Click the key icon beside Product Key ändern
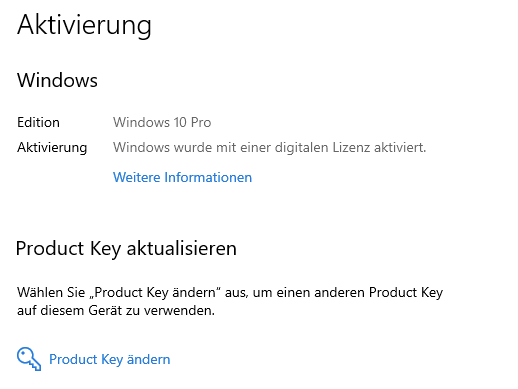 pyautogui.click(x=29, y=359)
